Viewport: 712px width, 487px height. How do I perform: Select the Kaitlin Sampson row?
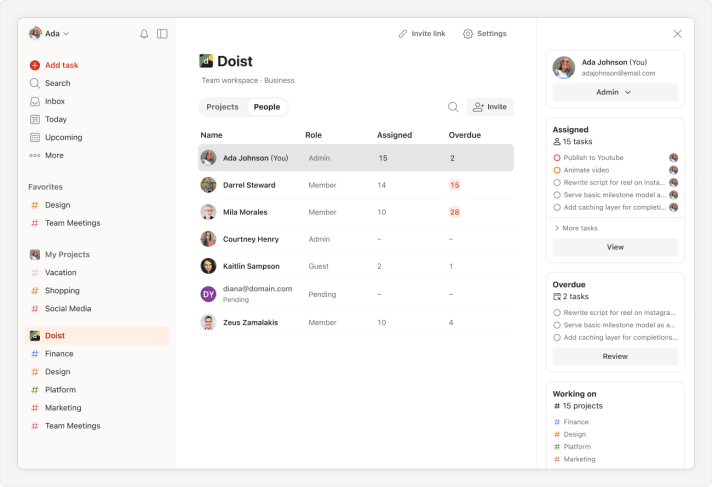[356, 266]
